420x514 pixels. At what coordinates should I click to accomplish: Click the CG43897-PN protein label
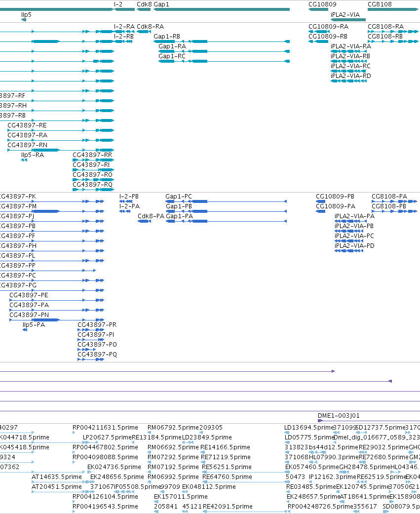pos(29,315)
